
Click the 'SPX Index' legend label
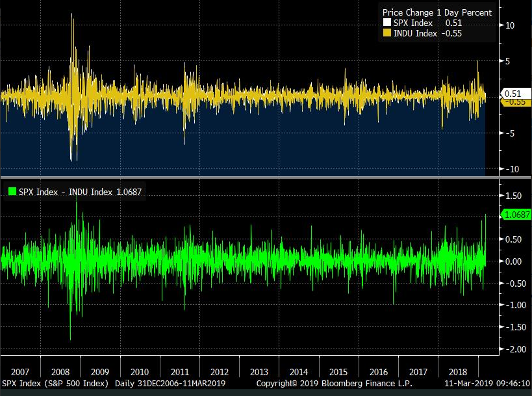(413, 23)
